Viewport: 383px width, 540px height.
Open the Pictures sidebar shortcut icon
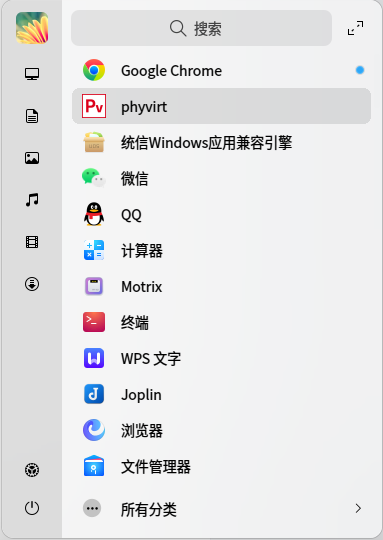32,158
